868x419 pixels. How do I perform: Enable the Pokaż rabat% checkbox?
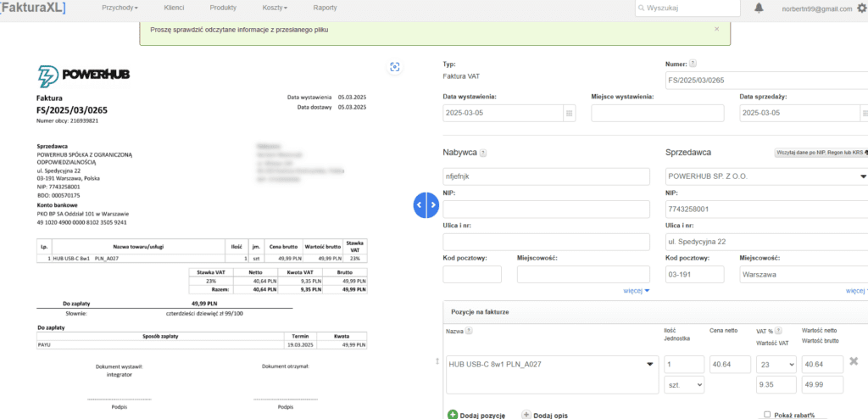[x=767, y=415]
